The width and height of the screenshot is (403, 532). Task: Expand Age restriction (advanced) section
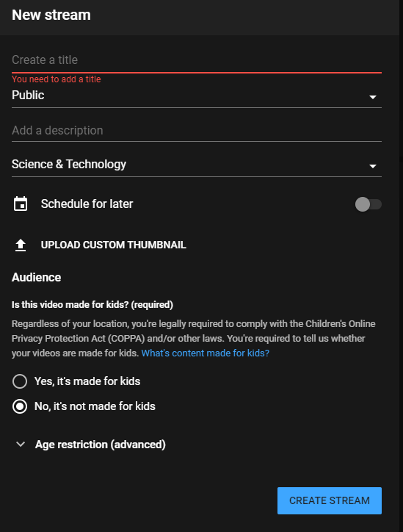pyautogui.click(x=91, y=445)
